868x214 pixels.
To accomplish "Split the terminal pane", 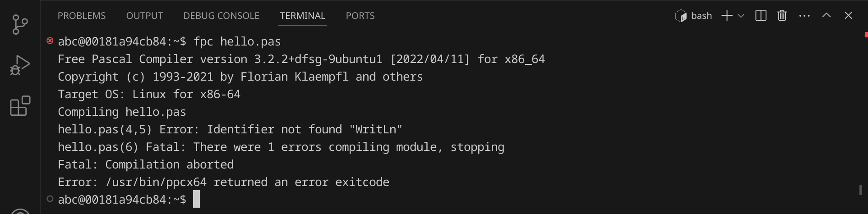I will point(761,16).
